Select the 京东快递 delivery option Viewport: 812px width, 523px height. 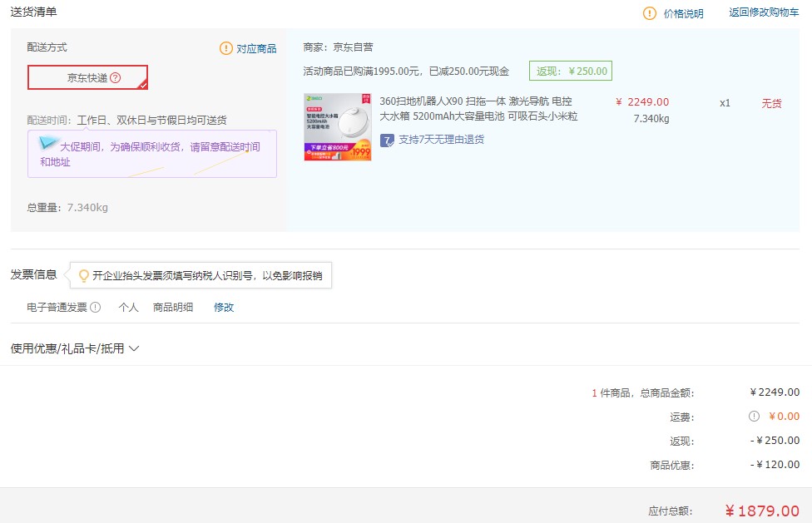[x=87, y=77]
